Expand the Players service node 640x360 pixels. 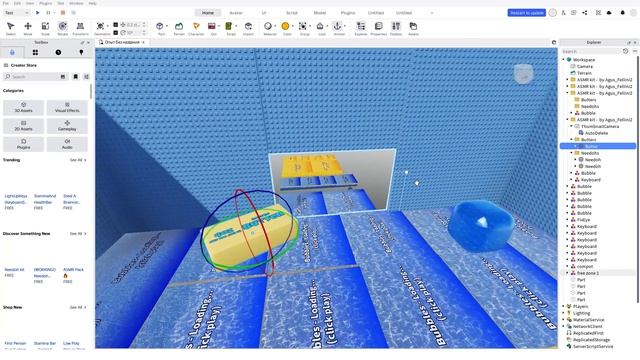pos(564,306)
